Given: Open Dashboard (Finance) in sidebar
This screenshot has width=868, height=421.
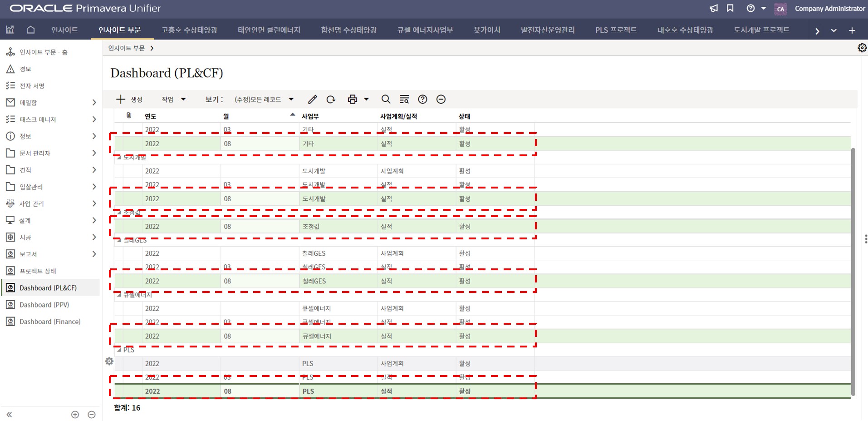Looking at the screenshot, I should [50, 322].
